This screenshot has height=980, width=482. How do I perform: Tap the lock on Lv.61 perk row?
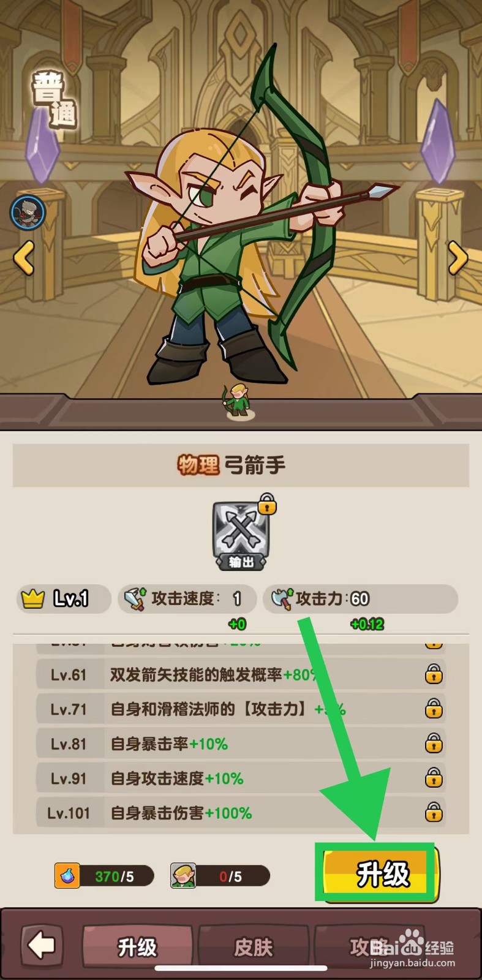point(434,674)
